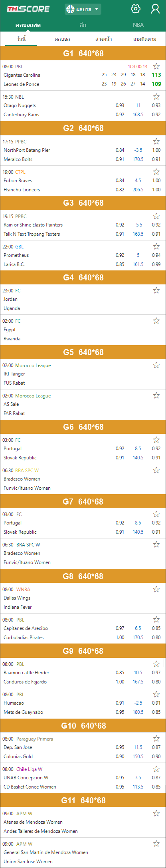Mark Prometheus vs Larisa B.C. as favorite
The width and height of the screenshot is (166, 868).
tap(156, 246)
